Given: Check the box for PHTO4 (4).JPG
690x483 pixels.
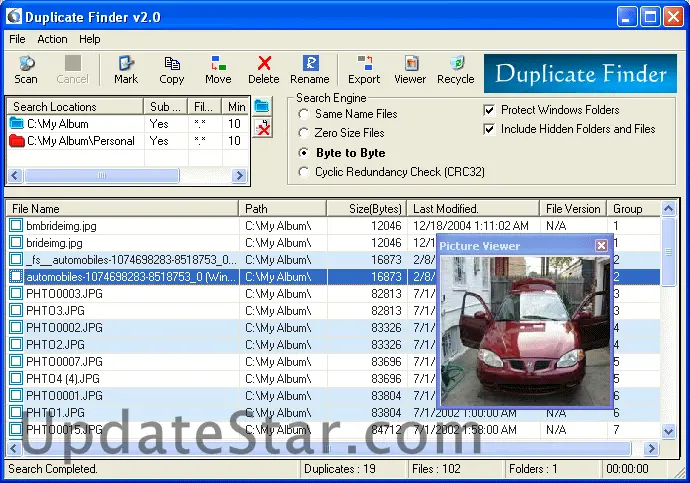Looking at the screenshot, I should pos(16,378).
